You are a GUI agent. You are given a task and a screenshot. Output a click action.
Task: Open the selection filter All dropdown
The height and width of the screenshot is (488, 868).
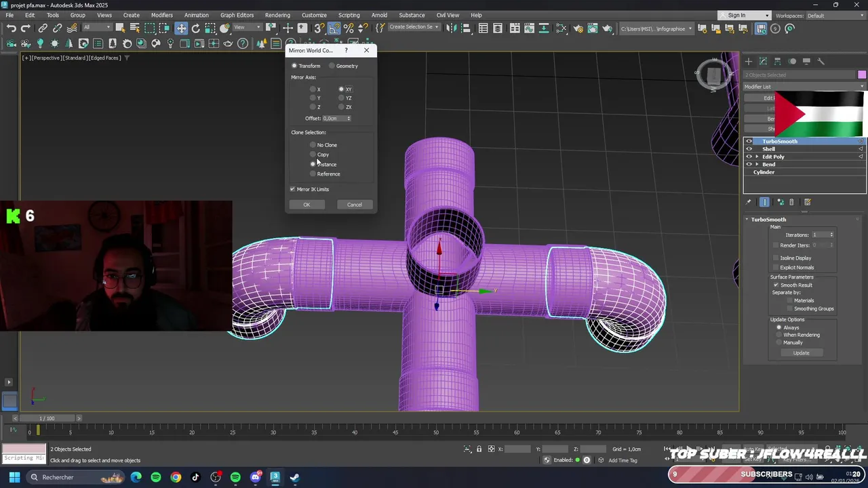[96, 28]
